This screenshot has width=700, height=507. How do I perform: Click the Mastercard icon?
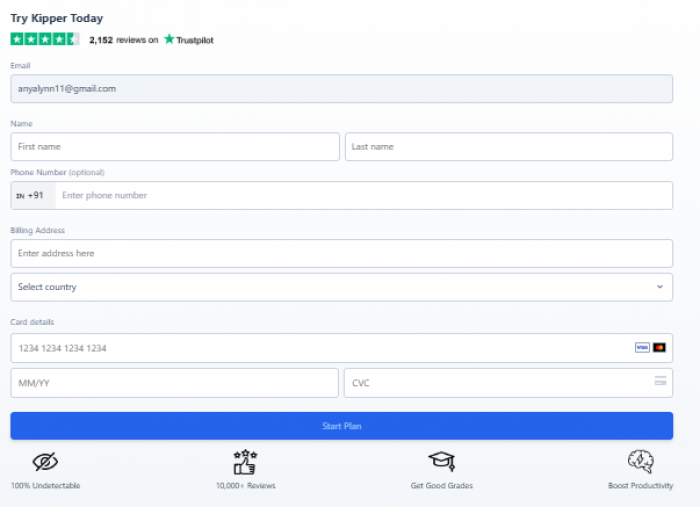tap(659, 347)
